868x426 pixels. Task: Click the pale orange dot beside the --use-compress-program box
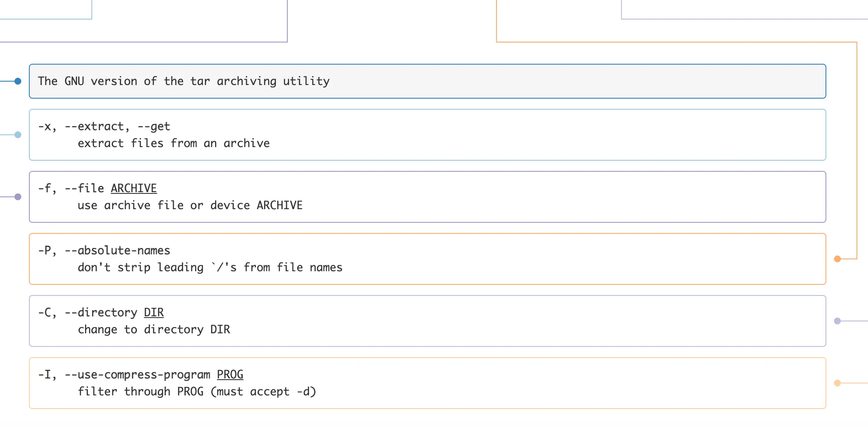point(837,383)
